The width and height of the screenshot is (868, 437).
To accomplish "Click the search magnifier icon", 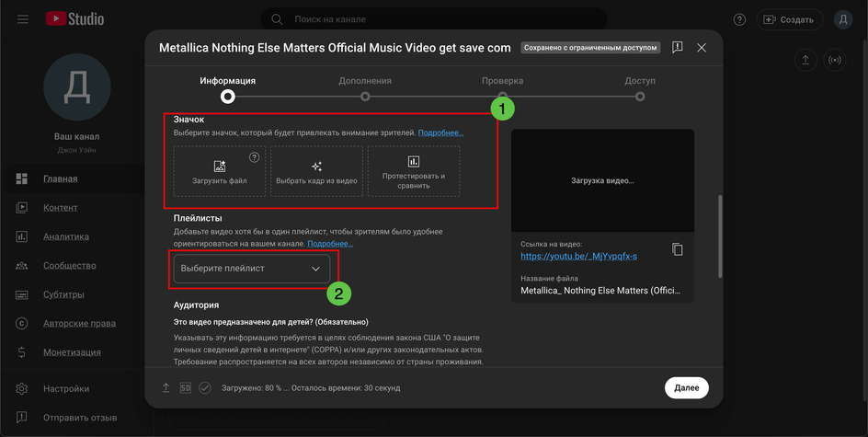I will click(x=277, y=19).
